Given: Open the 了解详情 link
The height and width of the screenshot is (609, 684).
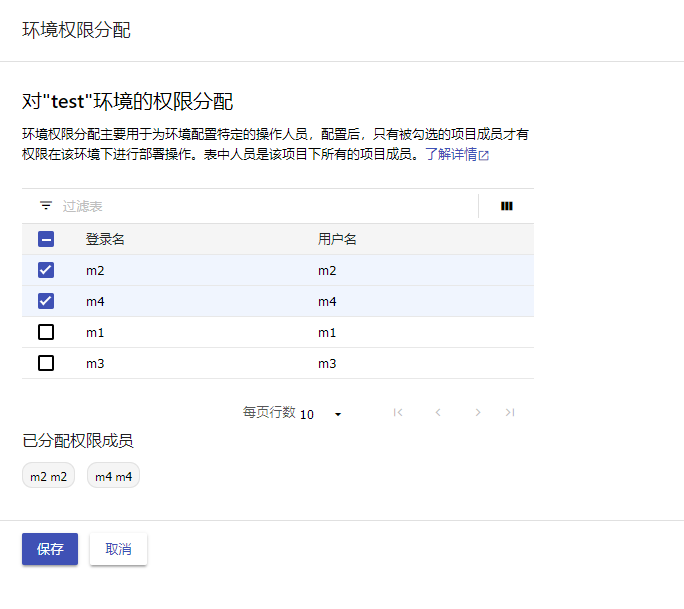Looking at the screenshot, I should click(x=450, y=155).
